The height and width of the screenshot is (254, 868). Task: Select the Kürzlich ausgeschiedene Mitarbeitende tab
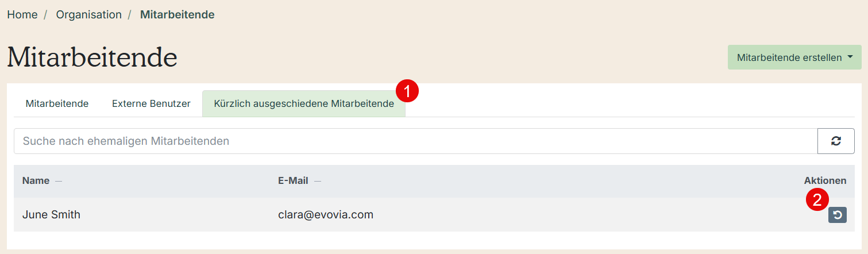(304, 103)
